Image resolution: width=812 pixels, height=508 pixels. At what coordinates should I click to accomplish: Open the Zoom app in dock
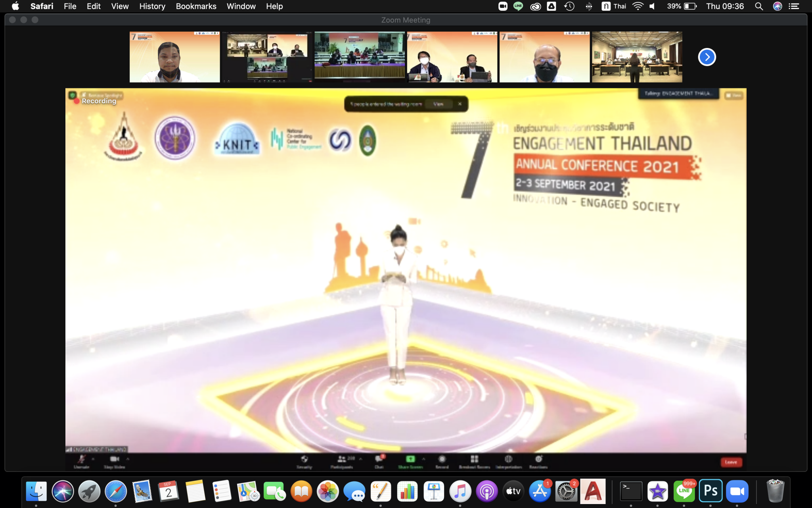click(x=737, y=491)
